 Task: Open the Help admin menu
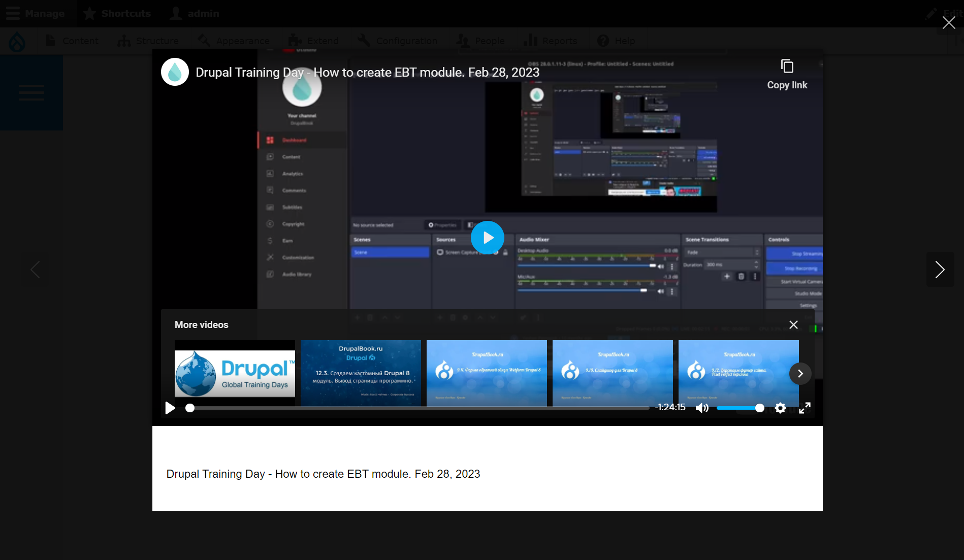616,41
